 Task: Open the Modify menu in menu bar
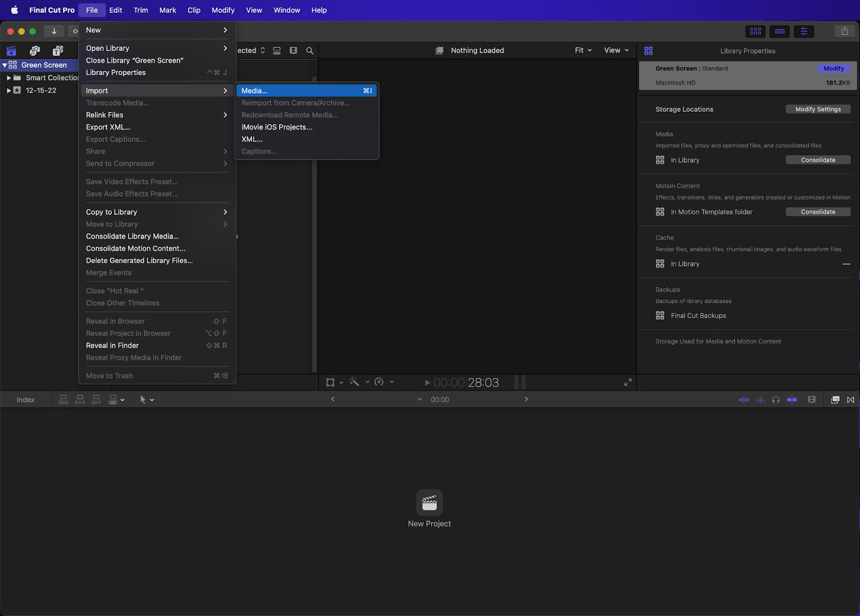pos(223,10)
